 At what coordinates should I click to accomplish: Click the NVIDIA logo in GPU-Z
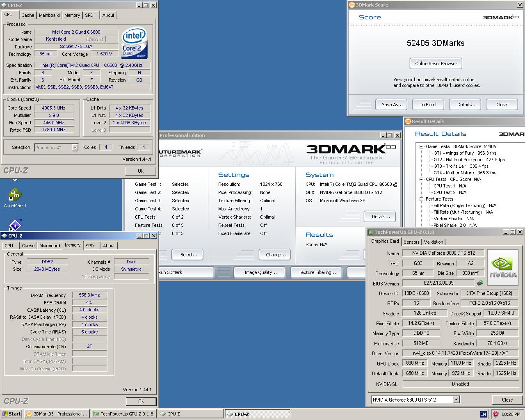(503, 267)
